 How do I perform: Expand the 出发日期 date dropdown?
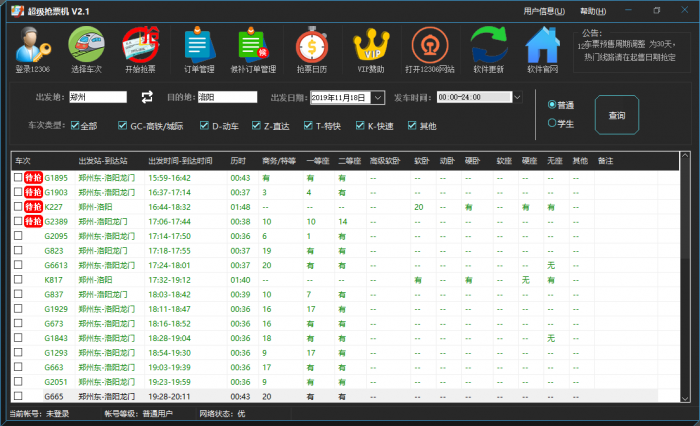378,98
